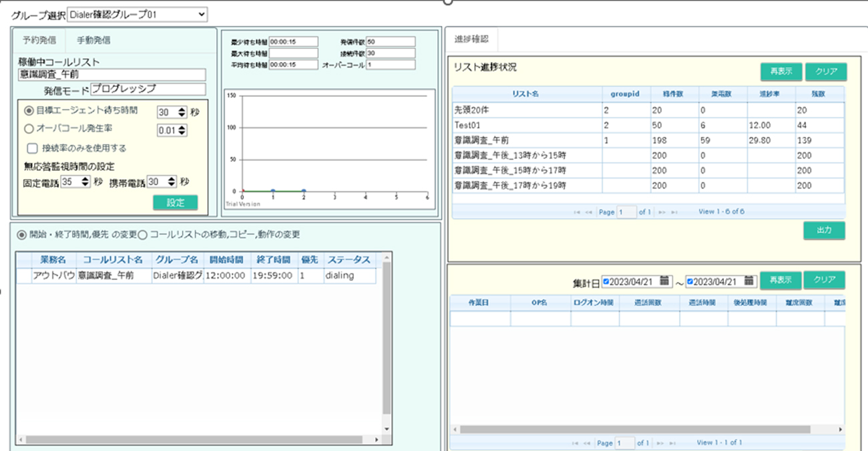Image resolution: width=868 pixels, height=451 pixels.
Task: Click the オーバーコール value field
Action: [x=391, y=65]
